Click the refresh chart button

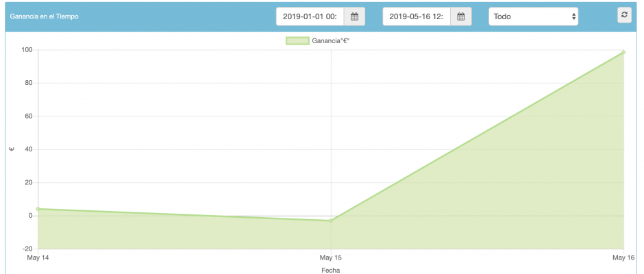[x=624, y=15]
